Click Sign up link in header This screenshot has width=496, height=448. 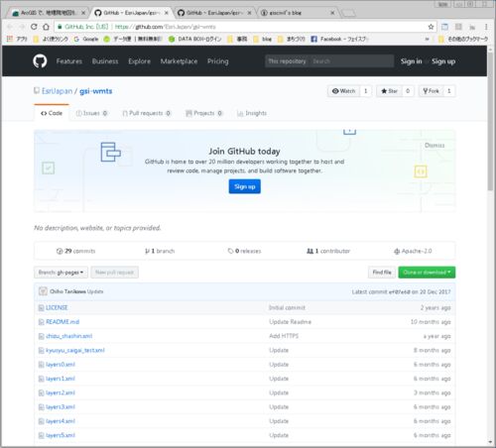pyautogui.click(x=443, y=61)
